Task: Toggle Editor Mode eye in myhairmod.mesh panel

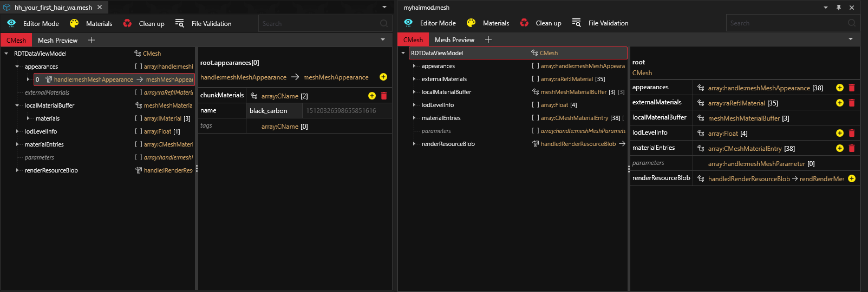Action: click(x=408, y=23)
